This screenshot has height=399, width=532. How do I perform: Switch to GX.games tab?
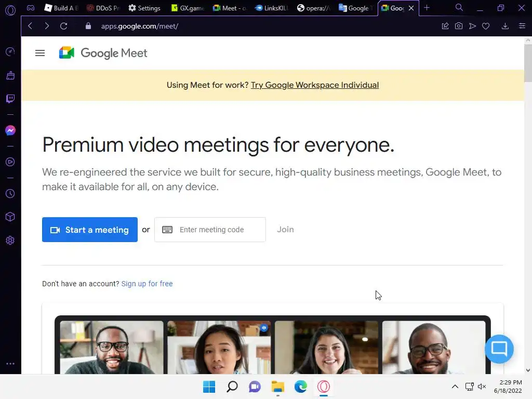coord(187,8)
